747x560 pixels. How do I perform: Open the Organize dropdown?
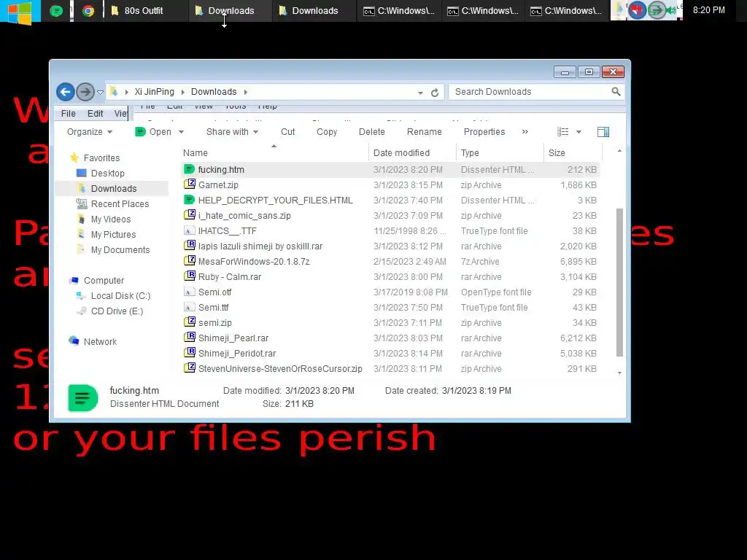click(90, 132)
